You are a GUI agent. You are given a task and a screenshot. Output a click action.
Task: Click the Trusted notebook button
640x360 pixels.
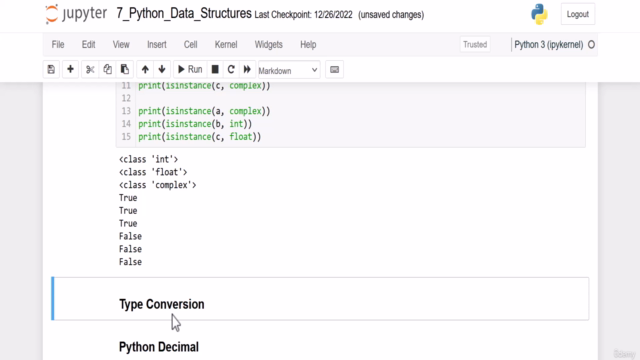pos(475,44)
